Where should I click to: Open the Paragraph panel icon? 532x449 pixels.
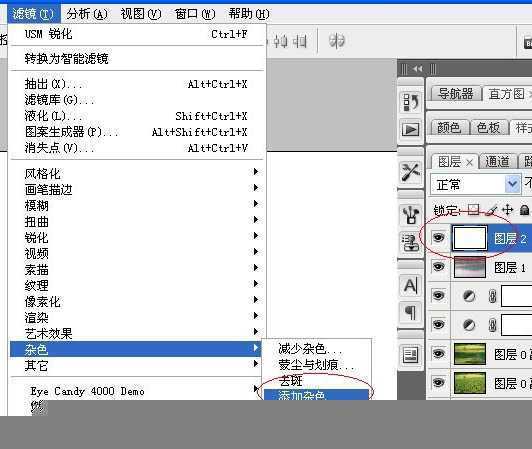click(x=411, y=313)
